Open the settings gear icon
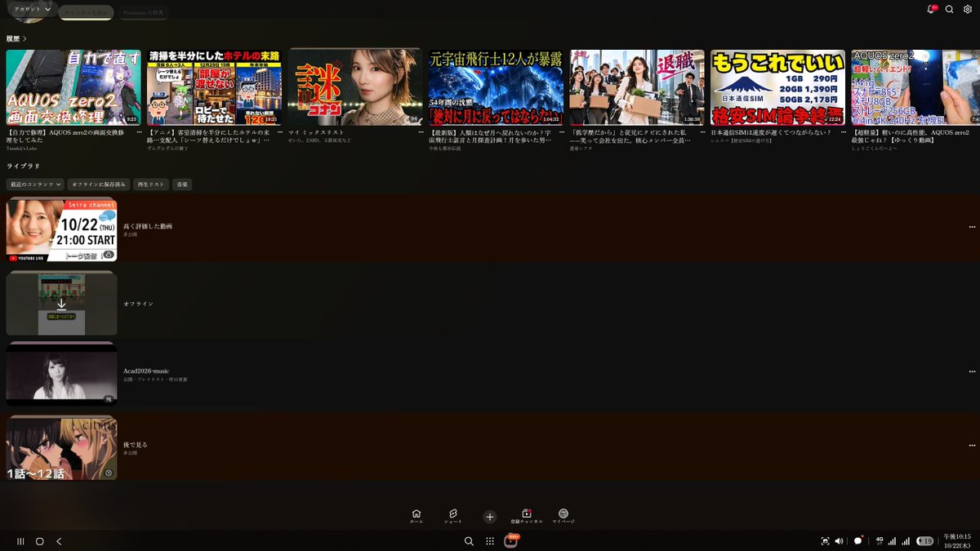980x551 pixels. point(968,10)
